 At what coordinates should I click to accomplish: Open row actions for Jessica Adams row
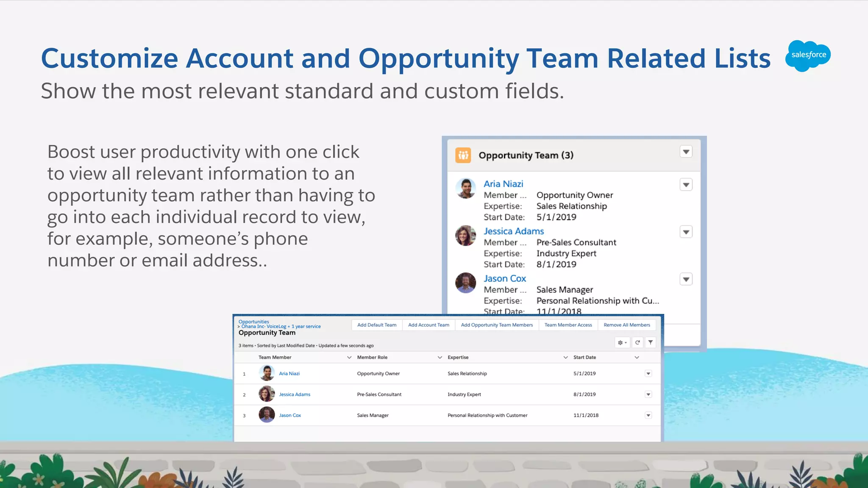[648, 394]
